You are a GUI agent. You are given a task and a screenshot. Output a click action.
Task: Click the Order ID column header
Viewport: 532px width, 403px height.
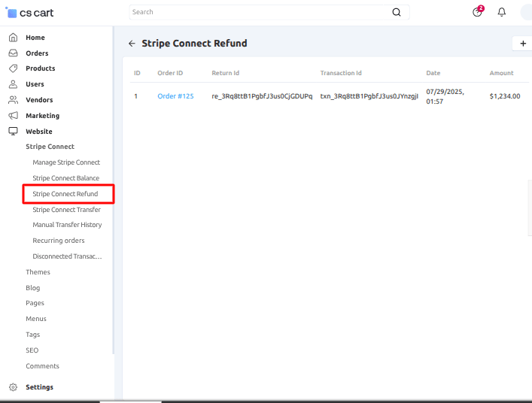point(170,73)
